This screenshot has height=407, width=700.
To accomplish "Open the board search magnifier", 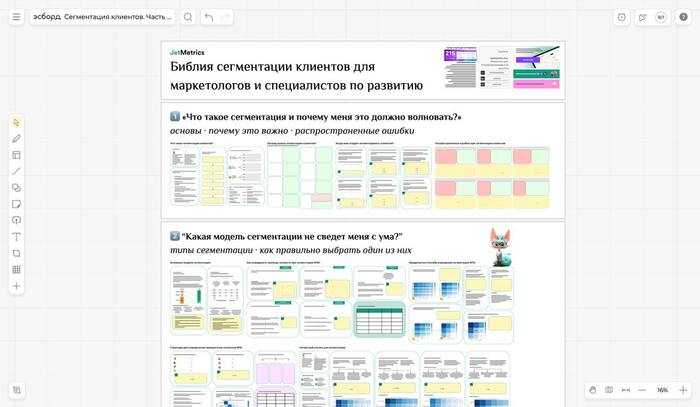I will click(188, 17).
